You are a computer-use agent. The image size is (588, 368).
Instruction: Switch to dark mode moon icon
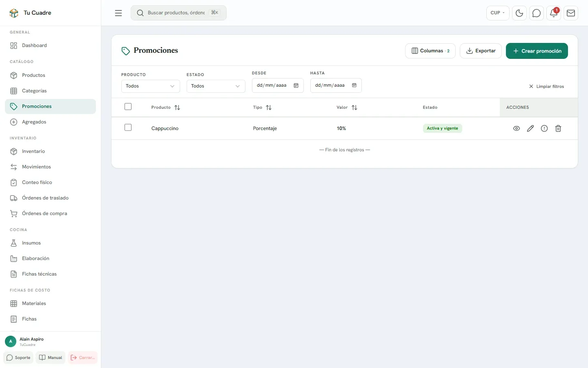point(519,13)
